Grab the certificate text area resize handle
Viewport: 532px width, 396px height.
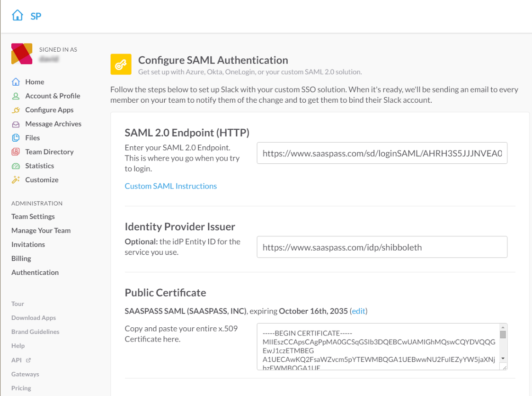tap(504, 367)
